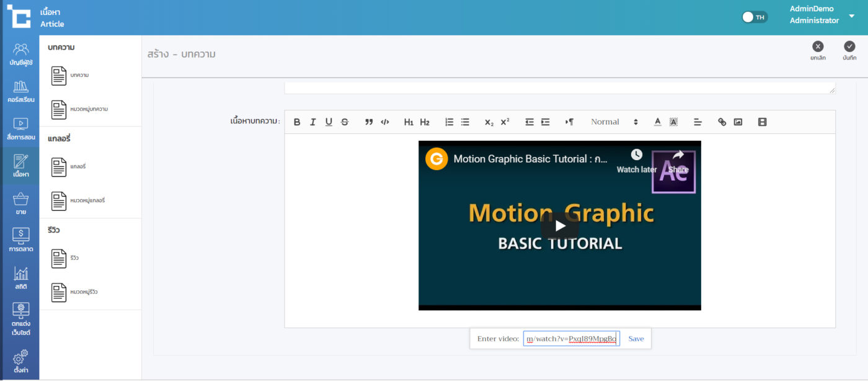Click Save next to the video URL
Screen dimensions: 868x381
coord(636,339)
